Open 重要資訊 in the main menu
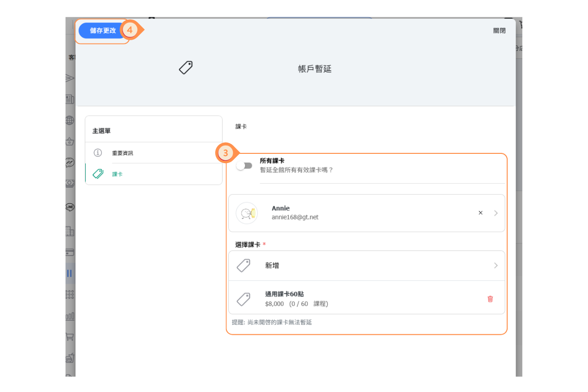 pyautogui.click(x=122, y=153)
